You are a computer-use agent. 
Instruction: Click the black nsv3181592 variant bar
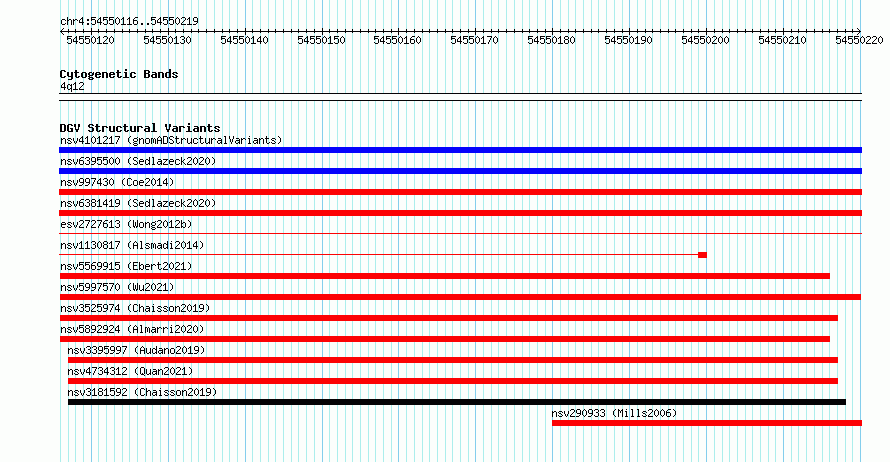[x=457, y=402]
